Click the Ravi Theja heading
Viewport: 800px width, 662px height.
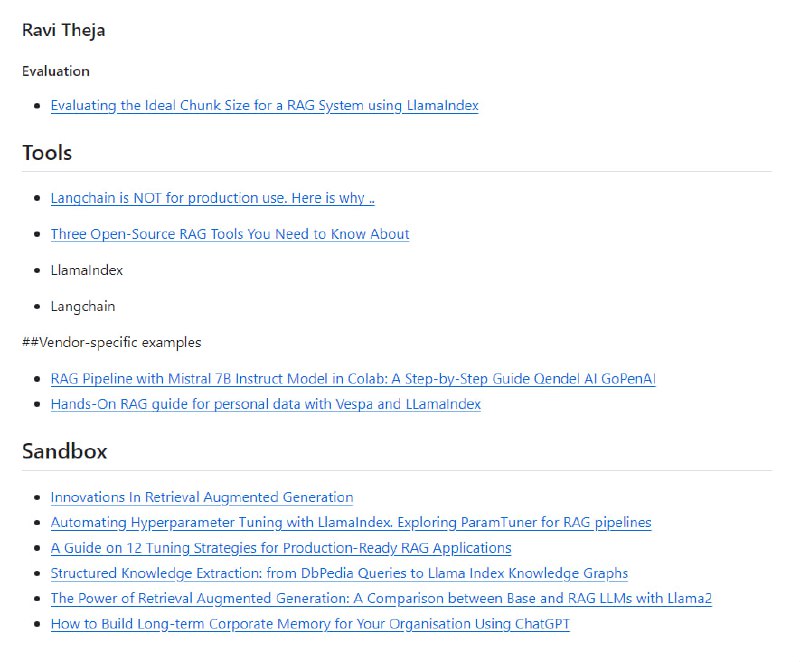pos(63,30)
